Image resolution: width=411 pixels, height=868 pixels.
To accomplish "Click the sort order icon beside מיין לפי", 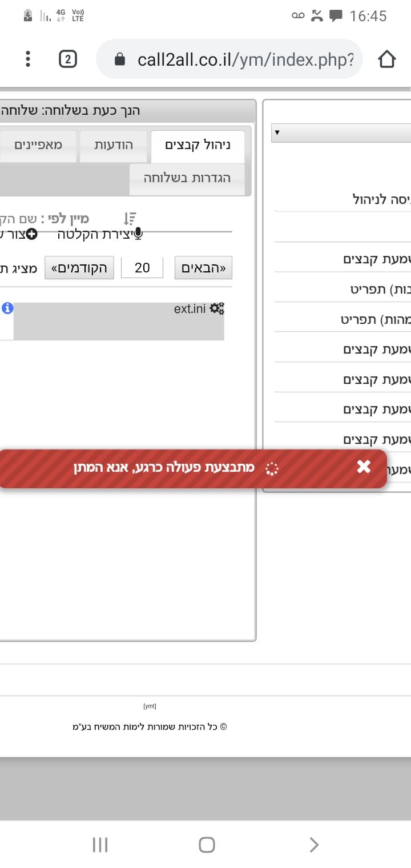I will [x=130, y=219].
